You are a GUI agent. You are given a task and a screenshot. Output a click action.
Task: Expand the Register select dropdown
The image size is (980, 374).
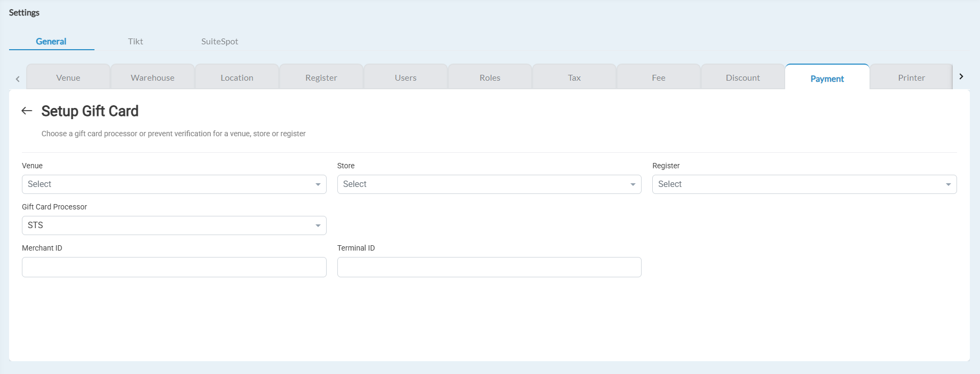coord(804,184)
